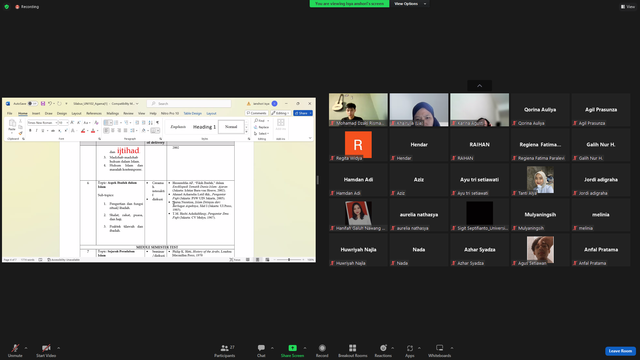Click the Save icon in Word title bar

pos(43,104)
